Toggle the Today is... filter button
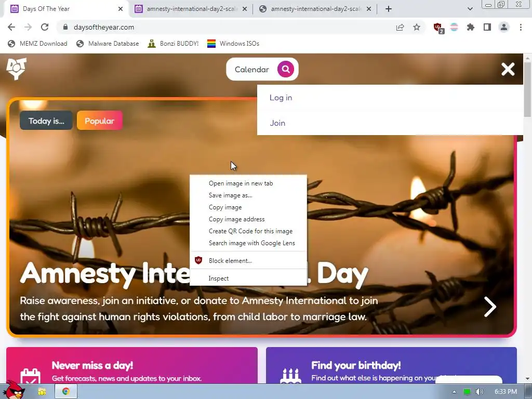The width and height of the screenshot is (532, 399). click(x=46, y=121)
